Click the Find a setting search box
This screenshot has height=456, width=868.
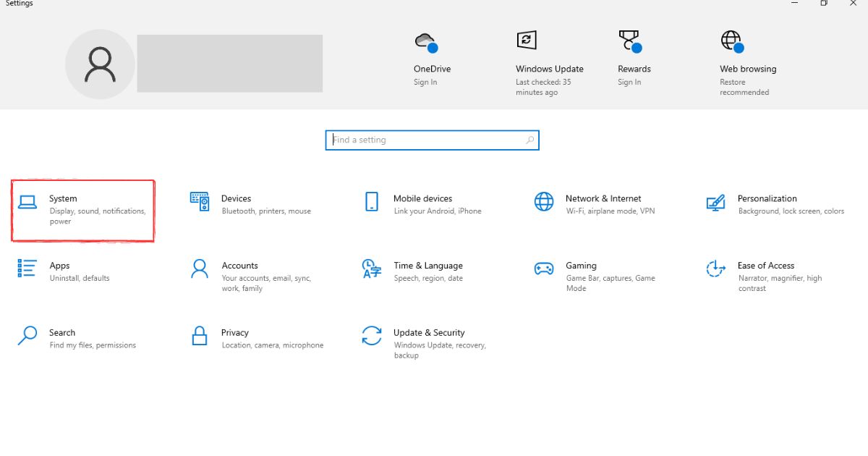tap(427, 140)
